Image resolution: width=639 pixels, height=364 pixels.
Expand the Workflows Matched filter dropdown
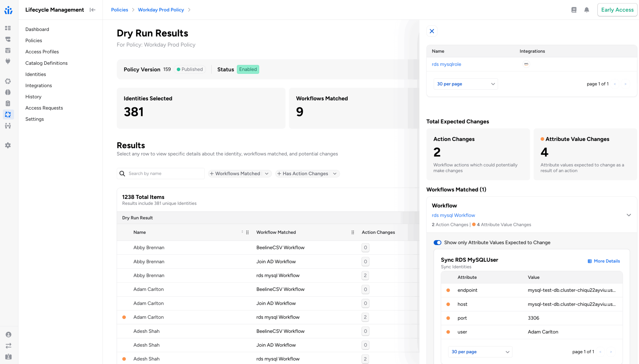point(267,173)
